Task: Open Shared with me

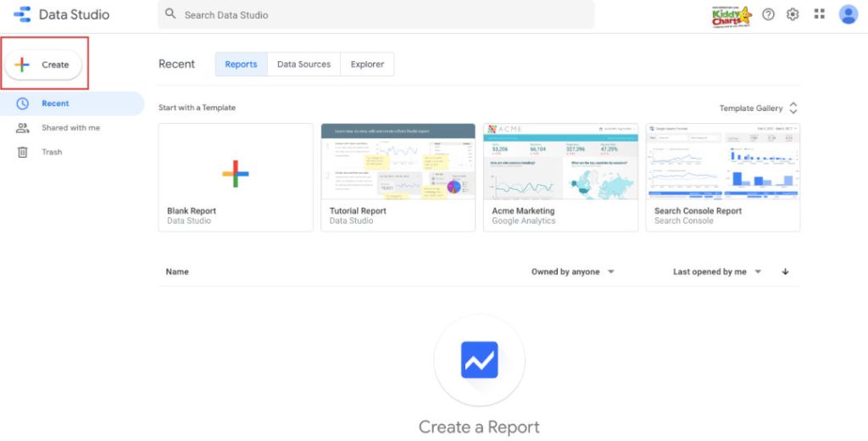Action: pyautogui.click(x=71, y=128)
